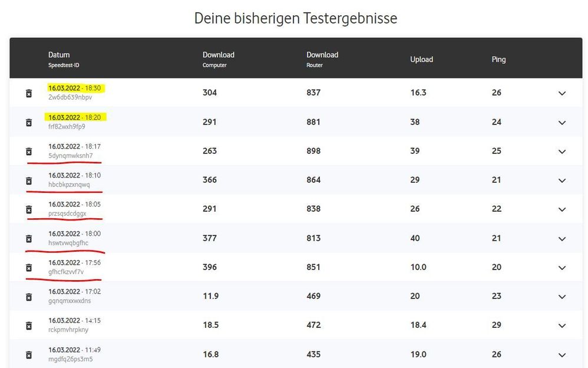Delete the 18:30 speedtest result
This screenshot has width=588, height=368.
pyautogui.click(x=28, y=93)
